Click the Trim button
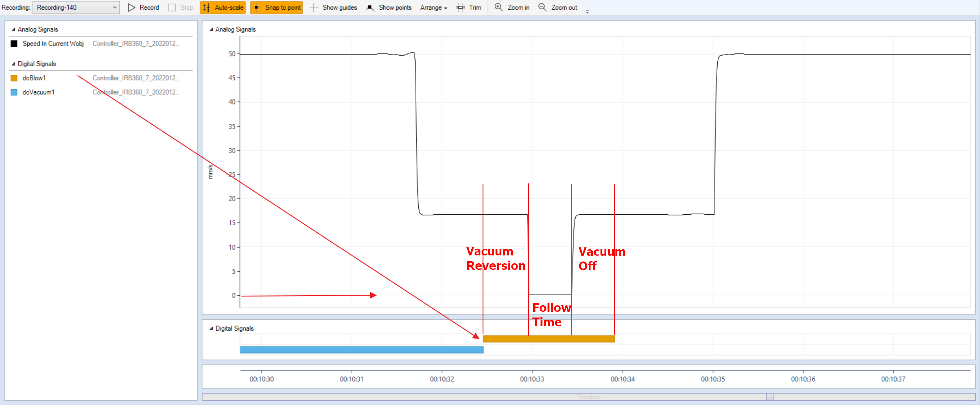Image resolution: width=980 pixels, height=405 pixels. 469,7
